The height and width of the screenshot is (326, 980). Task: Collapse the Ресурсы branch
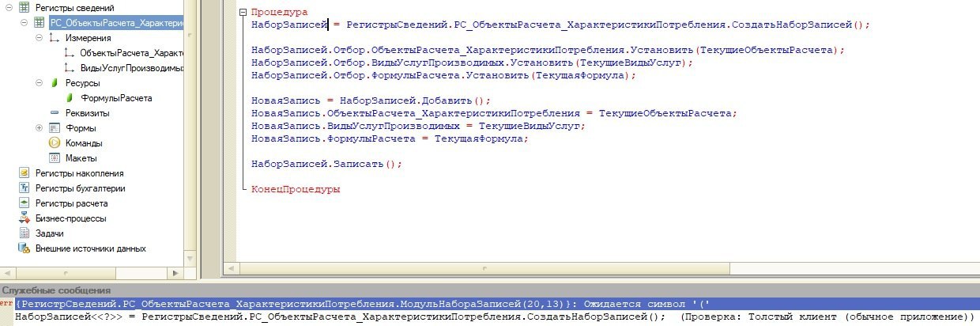39,83
